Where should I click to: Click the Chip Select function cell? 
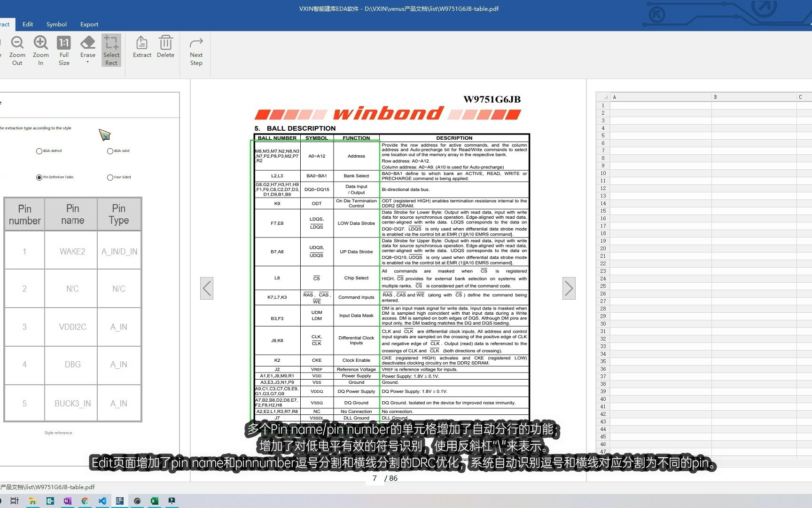pos(356,278)
